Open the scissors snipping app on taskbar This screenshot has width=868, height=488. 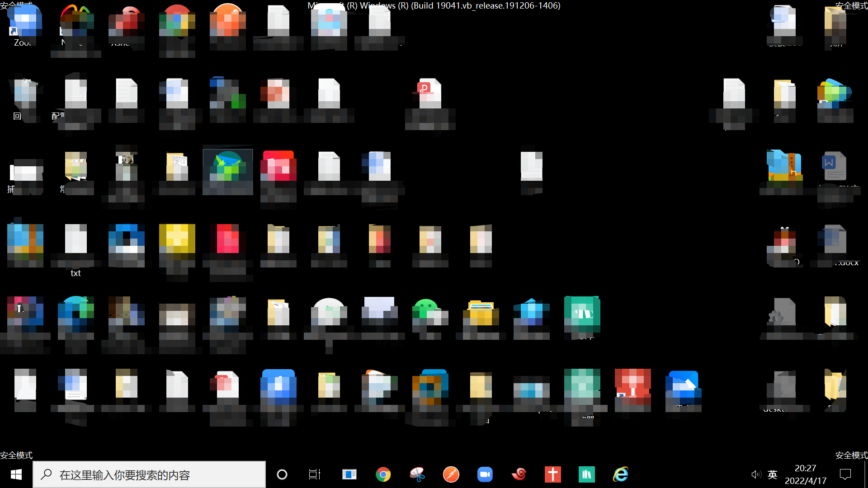[x=417, y=474]
